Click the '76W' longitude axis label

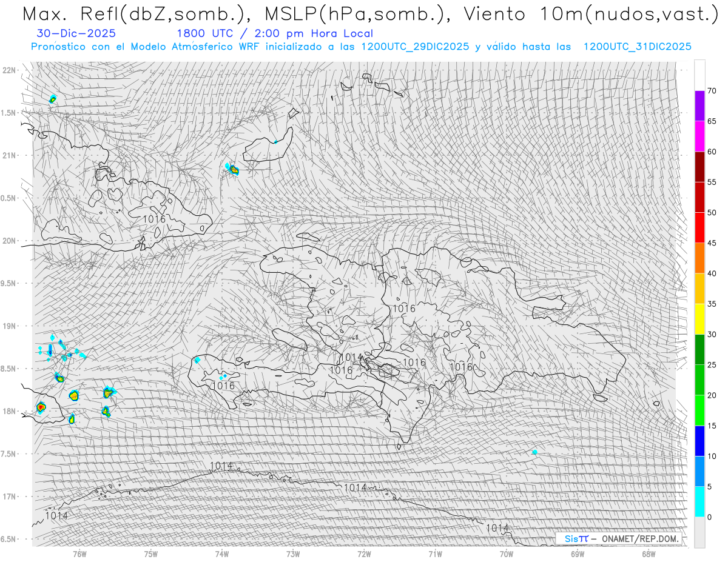coord(79,554)
